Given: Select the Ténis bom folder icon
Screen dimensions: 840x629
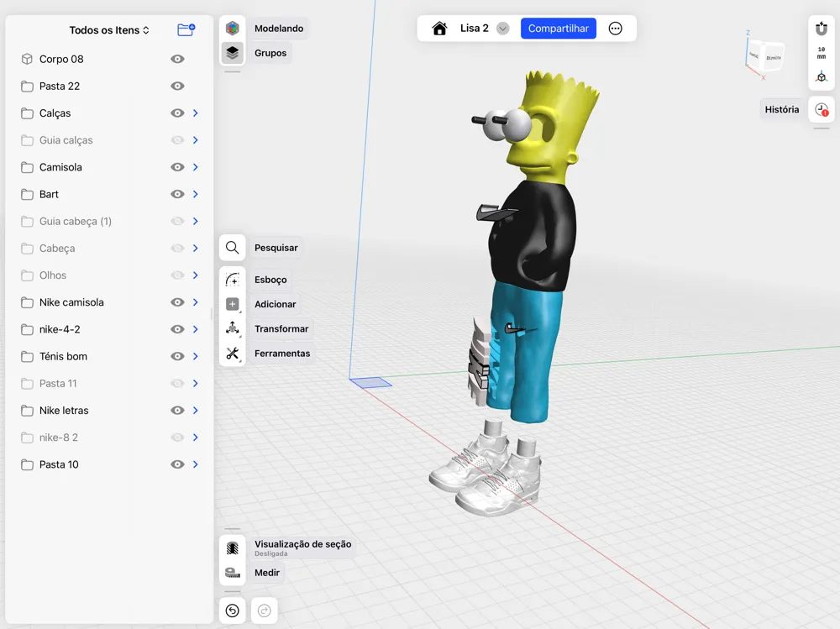Looking at the screenshot, I should click(x=27, y=356).
